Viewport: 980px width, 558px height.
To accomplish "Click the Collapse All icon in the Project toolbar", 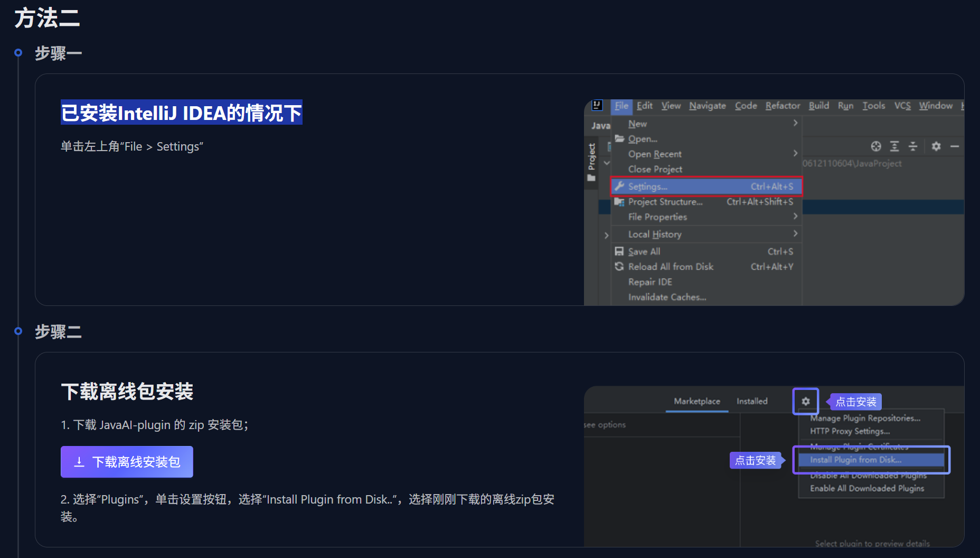I will (913, 146).
